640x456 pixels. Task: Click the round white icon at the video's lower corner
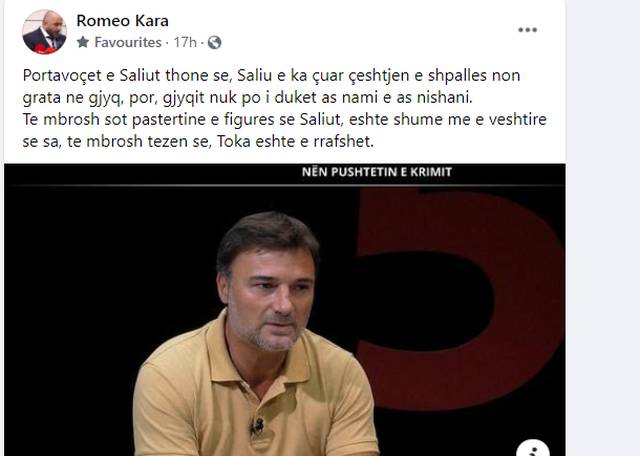532,448
